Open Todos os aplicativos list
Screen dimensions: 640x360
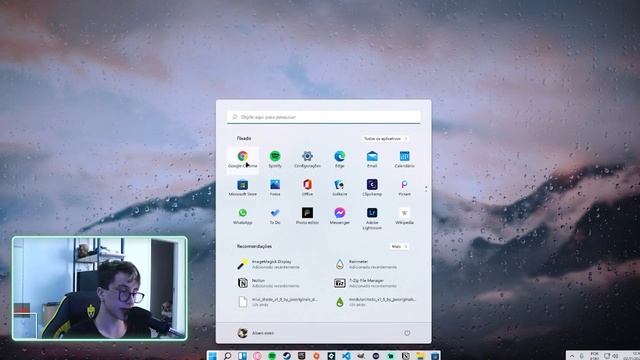click(x=385, y=139)
